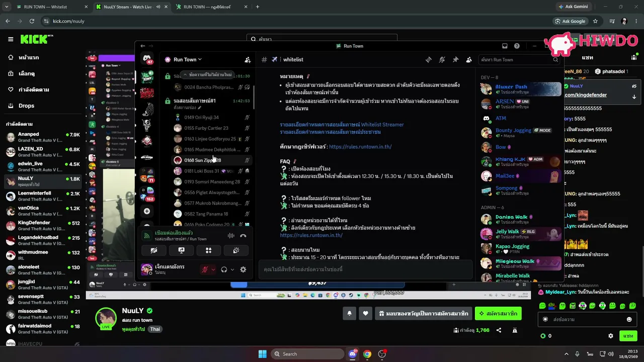Image resolution: width=644 pixels, height=362 pixels.
Task: Gift subscriptions to NuuLY channel
Action: [424, 313]
